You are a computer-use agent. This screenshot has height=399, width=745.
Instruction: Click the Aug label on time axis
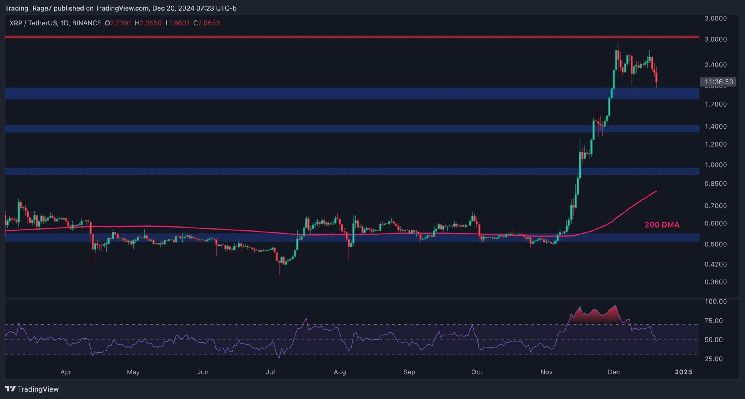coord(339,372)
